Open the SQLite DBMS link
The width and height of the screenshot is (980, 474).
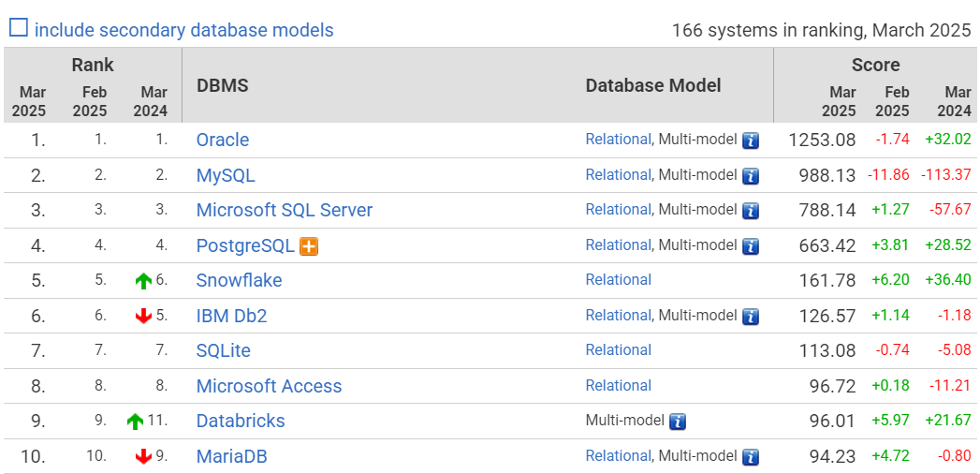coord(223,350)
